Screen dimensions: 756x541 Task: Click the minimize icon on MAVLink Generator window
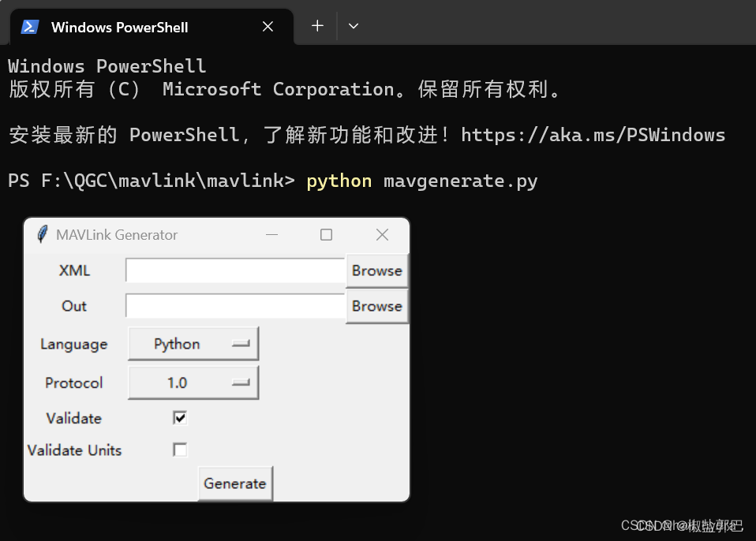tap(271, 234)
